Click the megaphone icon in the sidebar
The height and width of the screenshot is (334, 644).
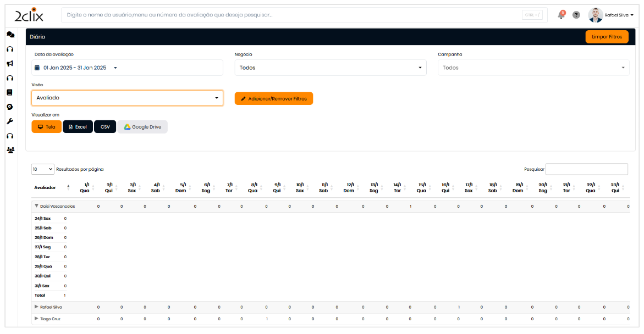pos(10,63)
